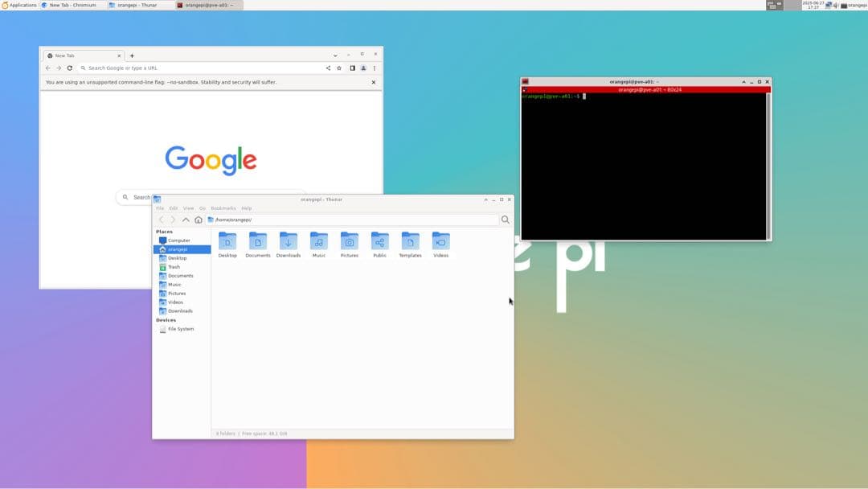Select Trash in the Places sidebar

tap(176, 266)
